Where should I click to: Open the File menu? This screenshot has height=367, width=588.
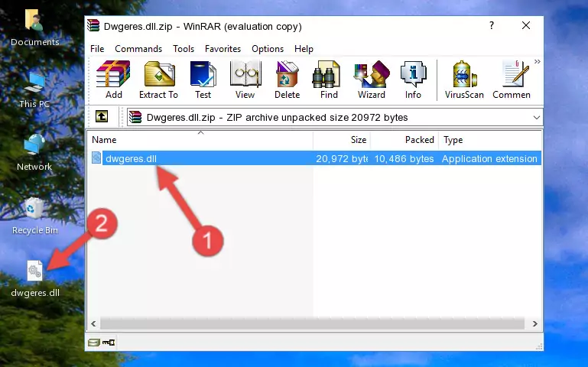(97, 49)
